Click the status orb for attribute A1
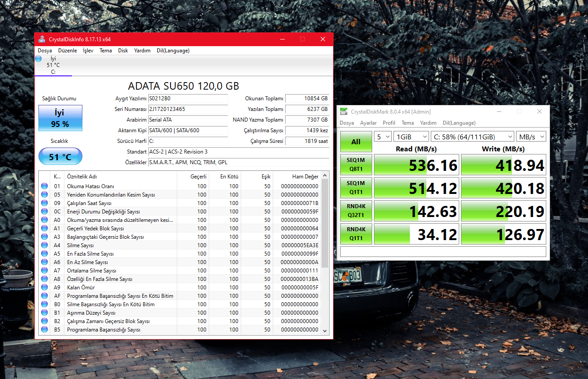This screenshot has width=588, height=379. click(44, 229)
